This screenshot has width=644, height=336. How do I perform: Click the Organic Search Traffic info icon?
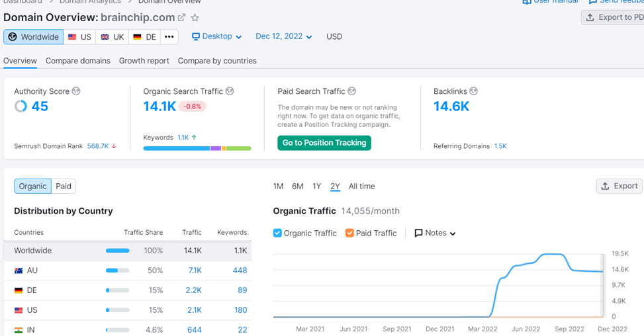point(230,91)
